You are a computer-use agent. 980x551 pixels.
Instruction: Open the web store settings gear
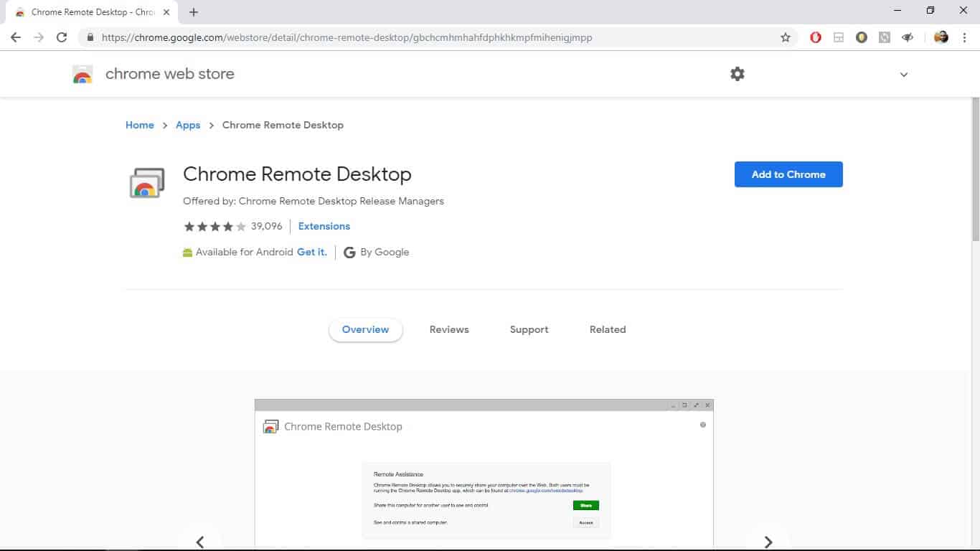pos(738,74)
